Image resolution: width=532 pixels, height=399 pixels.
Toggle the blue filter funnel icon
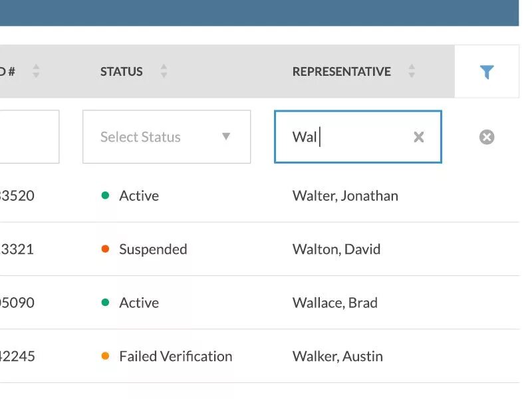tap(487, 72)
